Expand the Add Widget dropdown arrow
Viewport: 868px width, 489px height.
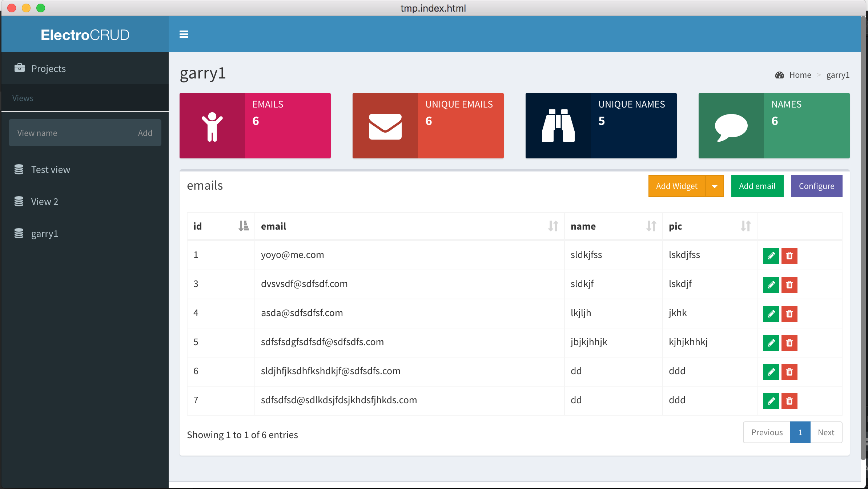[715, 186]
